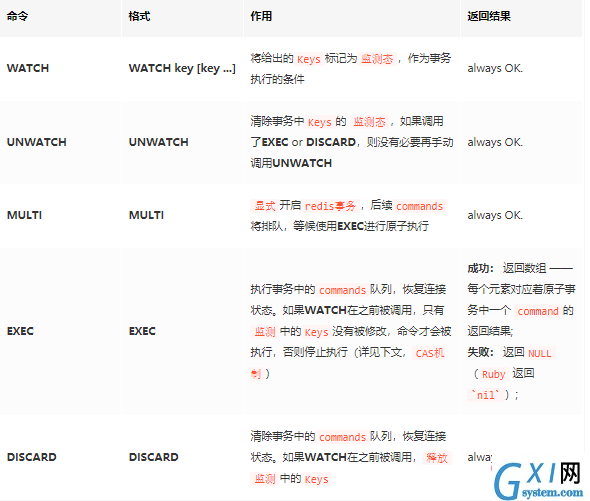This screenshot has width=590, height=501.
Task: Click the red '监测' tag in EXEC description
Action: pos(265,332)
